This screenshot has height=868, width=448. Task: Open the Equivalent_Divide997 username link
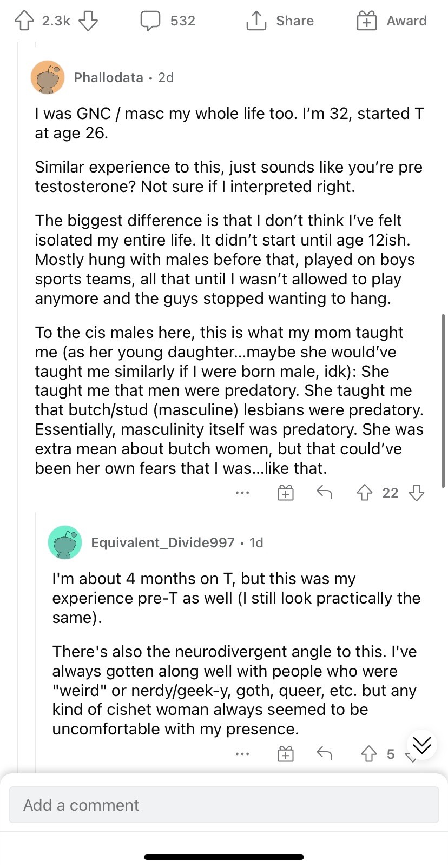(x=163, y=542)
